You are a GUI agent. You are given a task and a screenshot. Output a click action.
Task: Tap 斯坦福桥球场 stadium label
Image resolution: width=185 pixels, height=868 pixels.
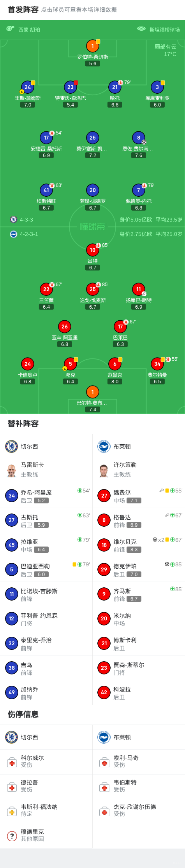pos(159,30)
